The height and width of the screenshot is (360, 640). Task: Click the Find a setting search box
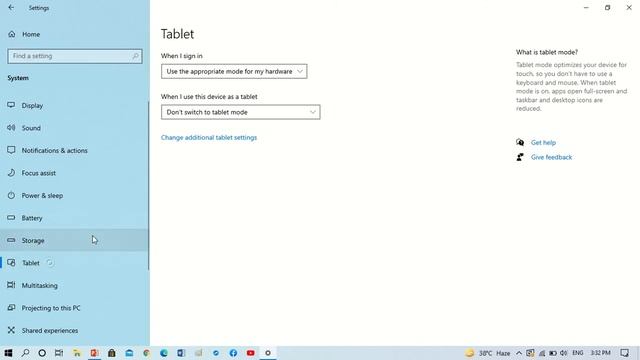coord(75,56)
